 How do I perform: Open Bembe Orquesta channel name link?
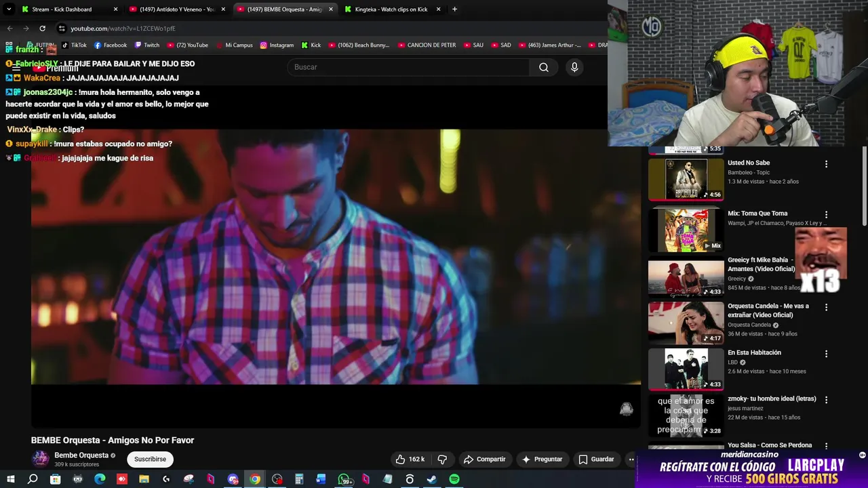pyautogui.click(x=81, y=455)
